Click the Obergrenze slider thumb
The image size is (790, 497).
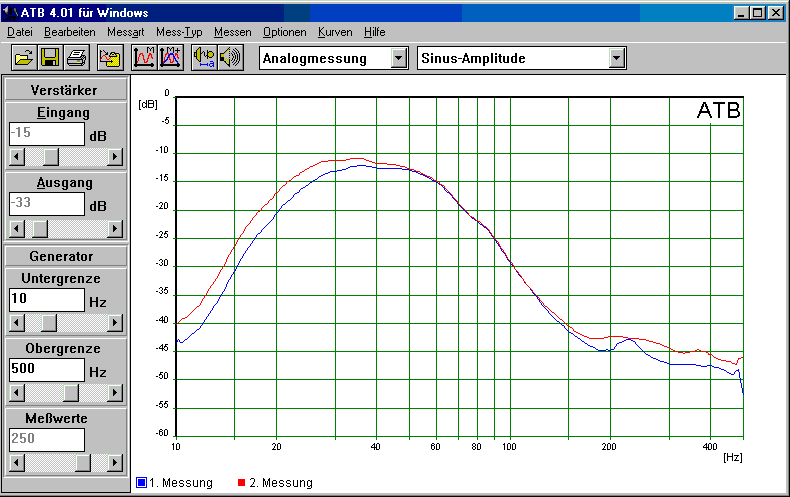pyautogui.click(x=71, y=393)
